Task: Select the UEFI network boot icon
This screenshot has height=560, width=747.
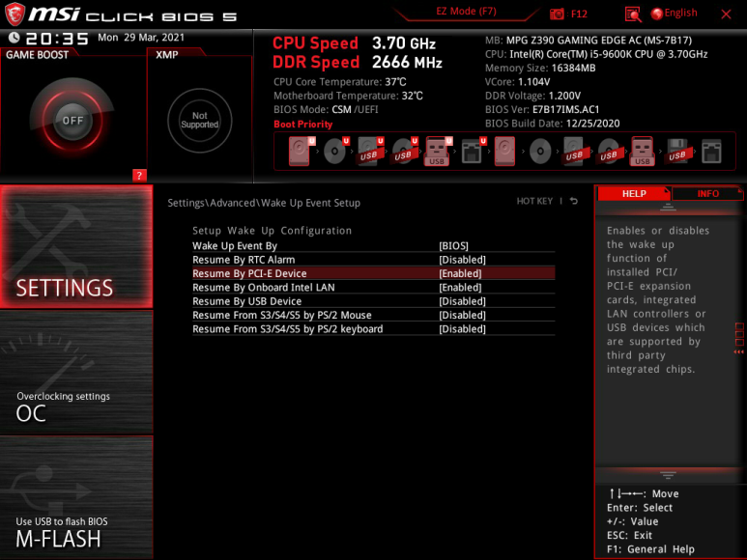Action: [x=473, y=152]
